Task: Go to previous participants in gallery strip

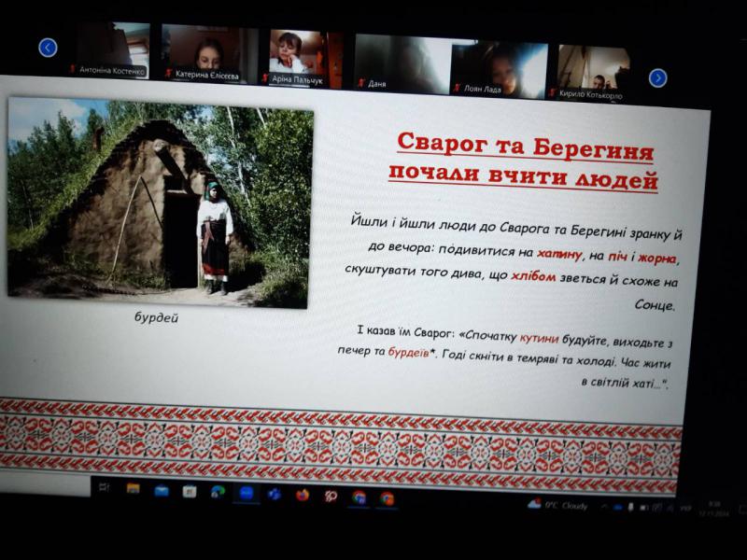Action: pyautogui.click(x=48, y=48)
